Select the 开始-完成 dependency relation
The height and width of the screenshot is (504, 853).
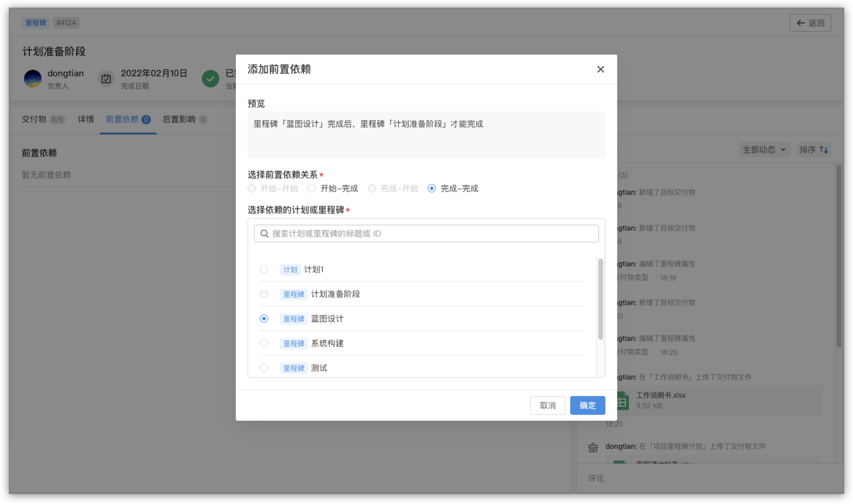tap(312, 189)
